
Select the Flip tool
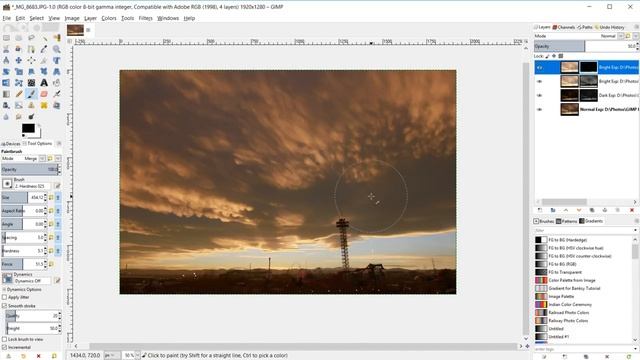click(6, 83)
